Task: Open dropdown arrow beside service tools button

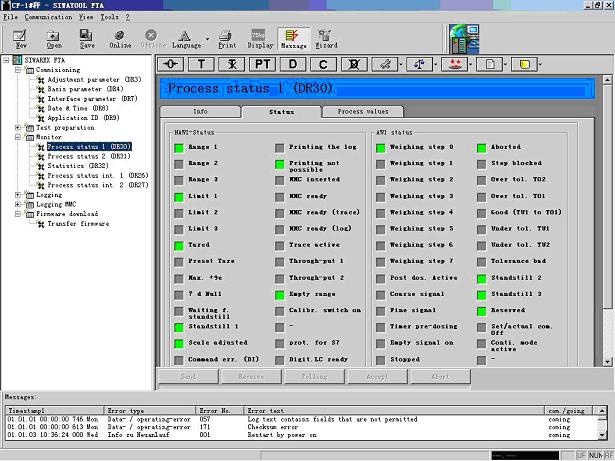Action: (x=401, y=64)
